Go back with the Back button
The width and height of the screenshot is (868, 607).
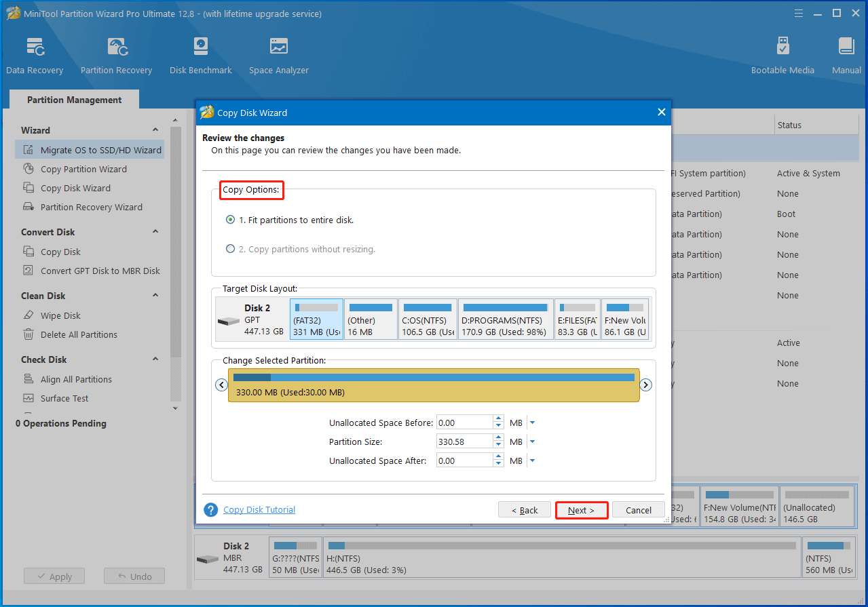[524, 510]
